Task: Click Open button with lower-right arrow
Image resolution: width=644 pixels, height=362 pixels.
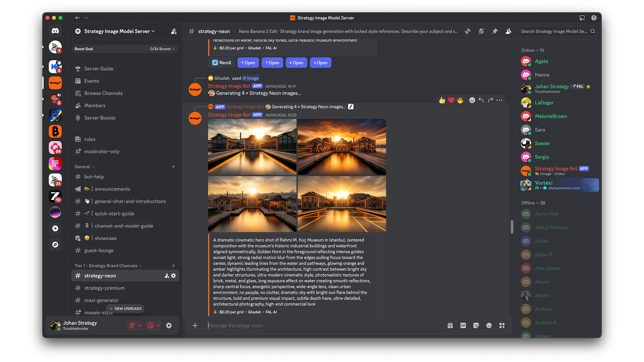Action: click(x=320, y=63)
